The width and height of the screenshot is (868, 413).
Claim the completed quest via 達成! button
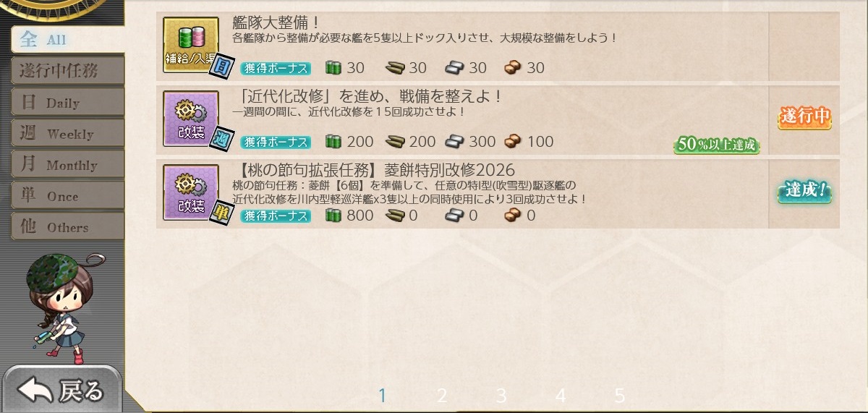(804, 192)
